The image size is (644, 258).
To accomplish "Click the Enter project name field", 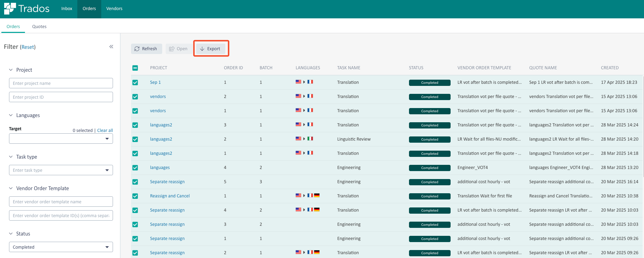I will tap(61, 83).
